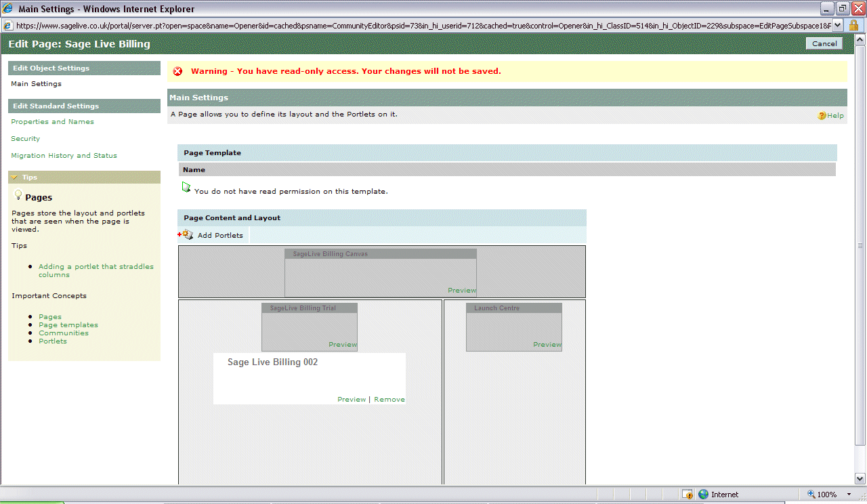Click the page template document icon
The width and height of the screenshot is (867, 504).
tap(186, 187)
